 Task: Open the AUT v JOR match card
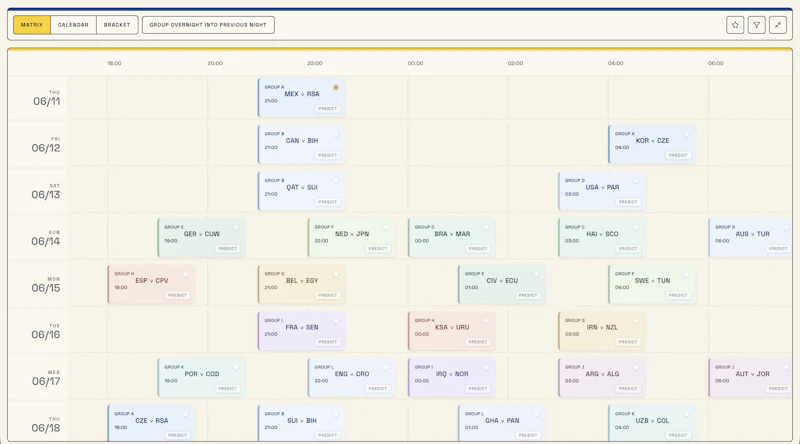click(x=750, y=378)
